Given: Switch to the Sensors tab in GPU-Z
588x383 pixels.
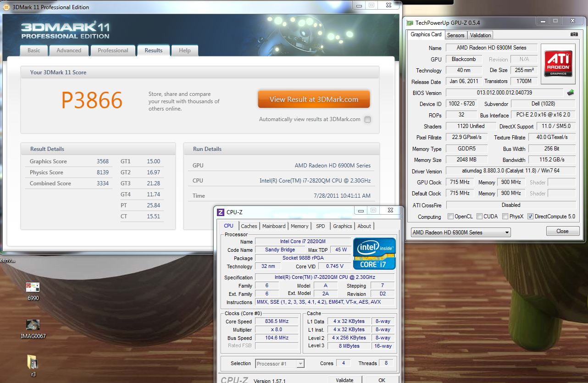Looking at the screenshot, I should tap(456, 35).
